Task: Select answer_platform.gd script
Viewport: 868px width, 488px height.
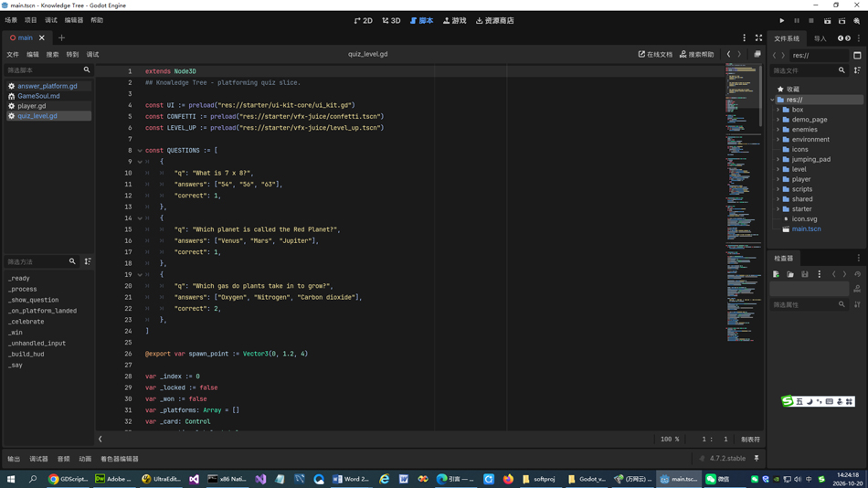Action: (47, 86)
